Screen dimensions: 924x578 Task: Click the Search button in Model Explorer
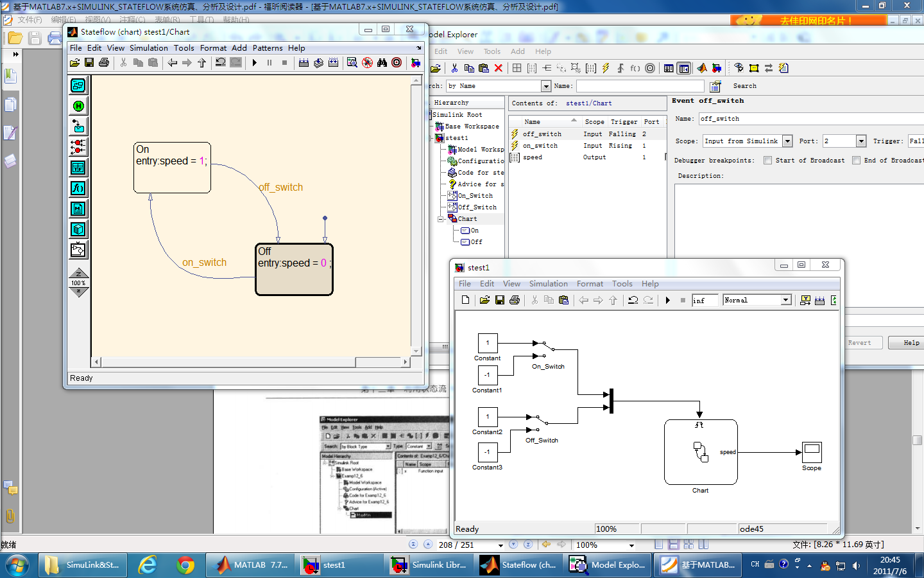[744, 86]
